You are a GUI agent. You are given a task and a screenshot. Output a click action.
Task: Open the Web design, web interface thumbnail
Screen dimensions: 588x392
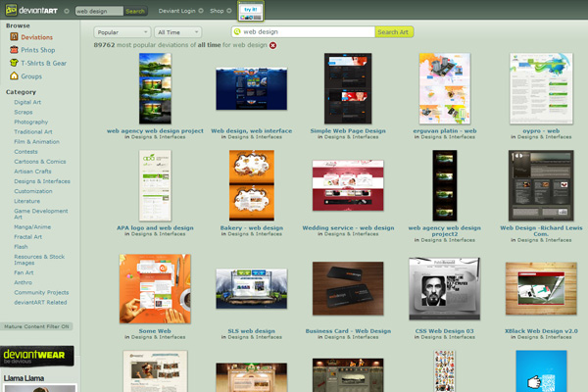tap(251, 88)
